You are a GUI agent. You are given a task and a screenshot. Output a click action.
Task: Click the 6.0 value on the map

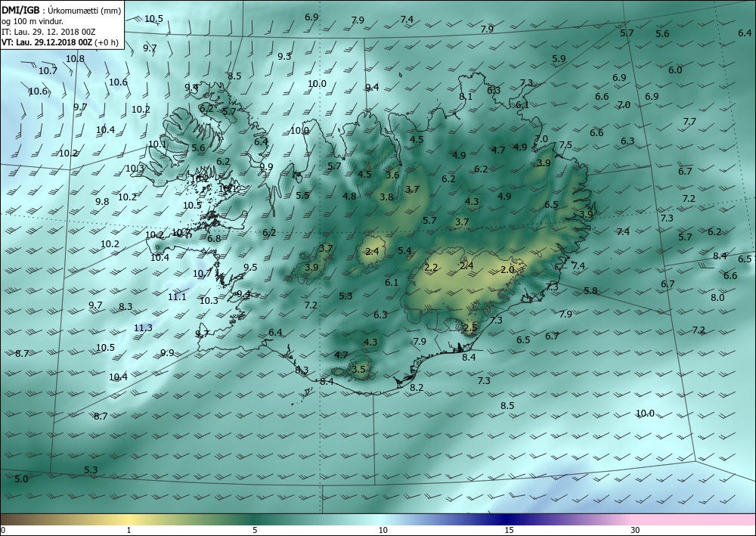675,70
